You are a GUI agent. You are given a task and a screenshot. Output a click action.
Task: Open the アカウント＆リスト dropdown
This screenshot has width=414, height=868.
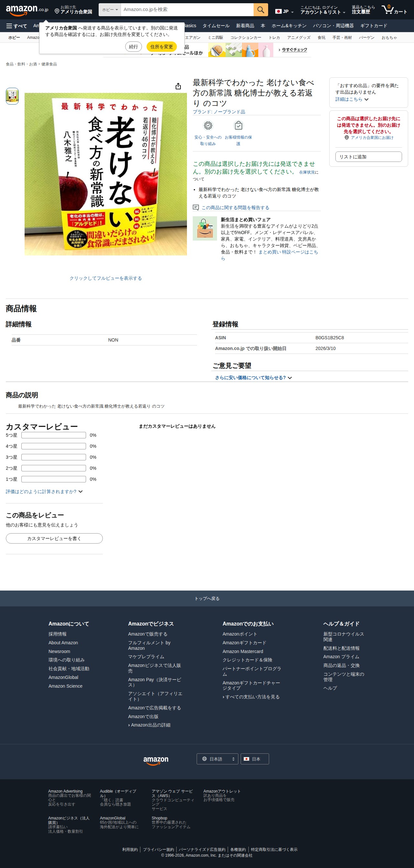[x=323, y=10]
